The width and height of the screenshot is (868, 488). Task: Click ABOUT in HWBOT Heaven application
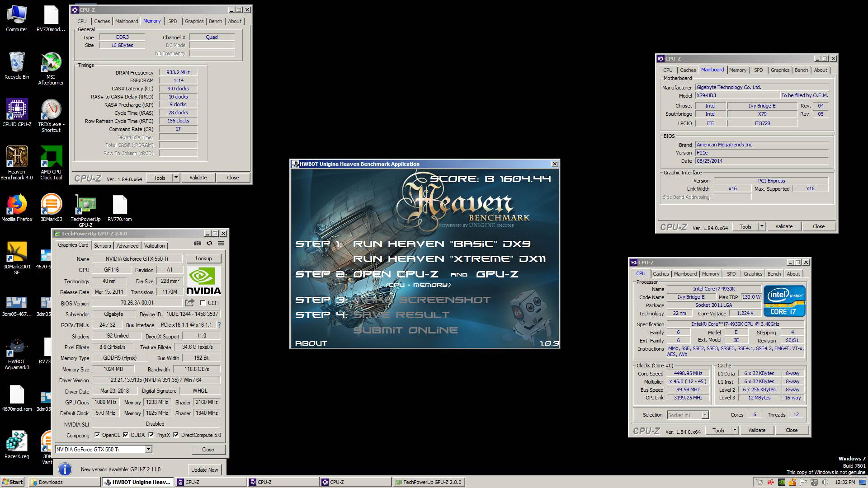click(311, 343)
